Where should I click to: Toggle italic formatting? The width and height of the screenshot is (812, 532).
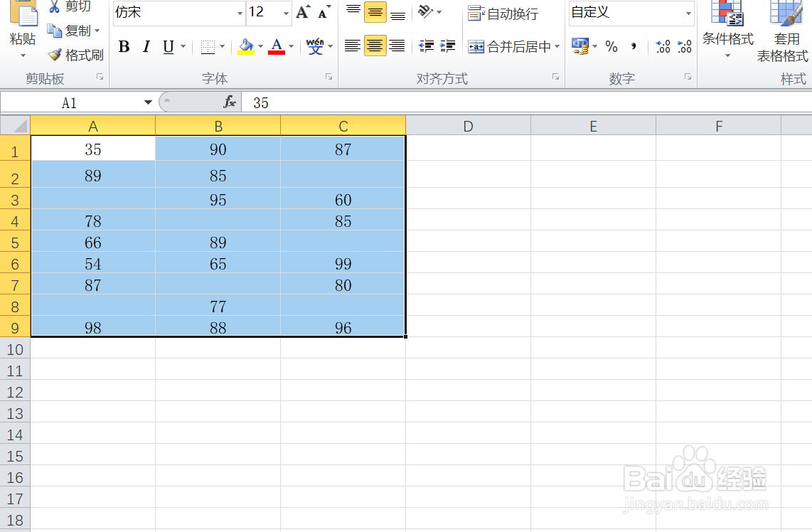click(146, 47)
